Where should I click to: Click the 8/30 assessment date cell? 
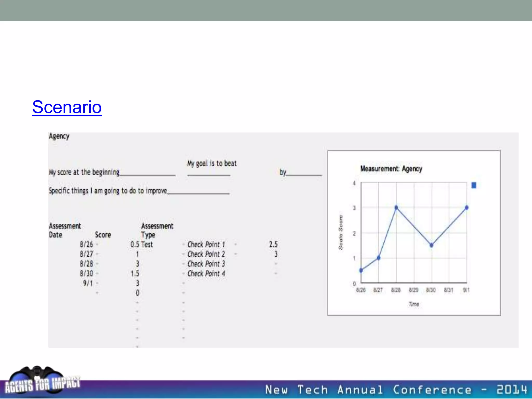click(x=86, y=274)
